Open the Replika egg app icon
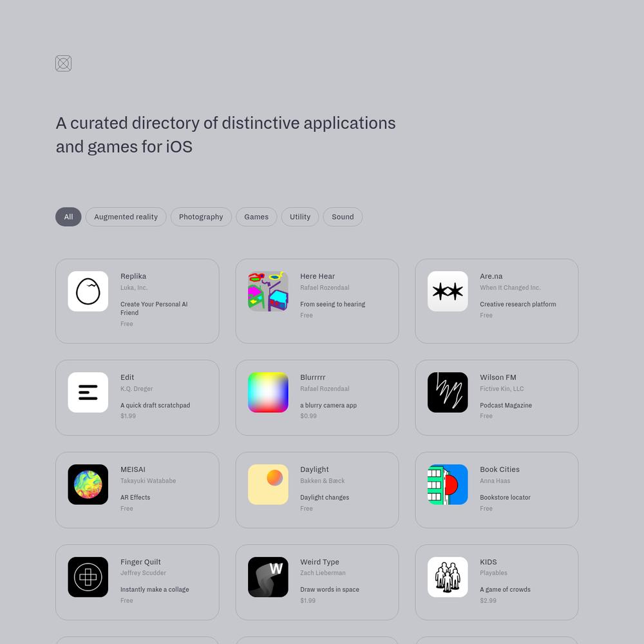 coord(88,291)
